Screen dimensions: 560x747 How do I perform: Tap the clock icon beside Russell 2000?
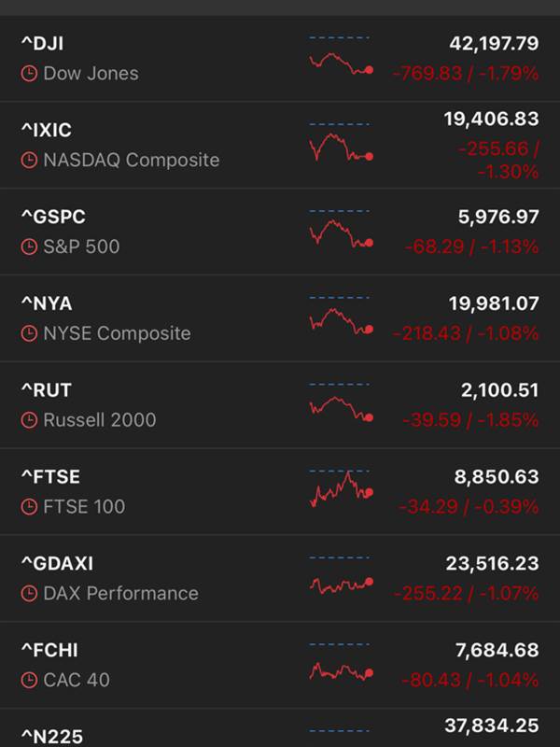(29, 420)
